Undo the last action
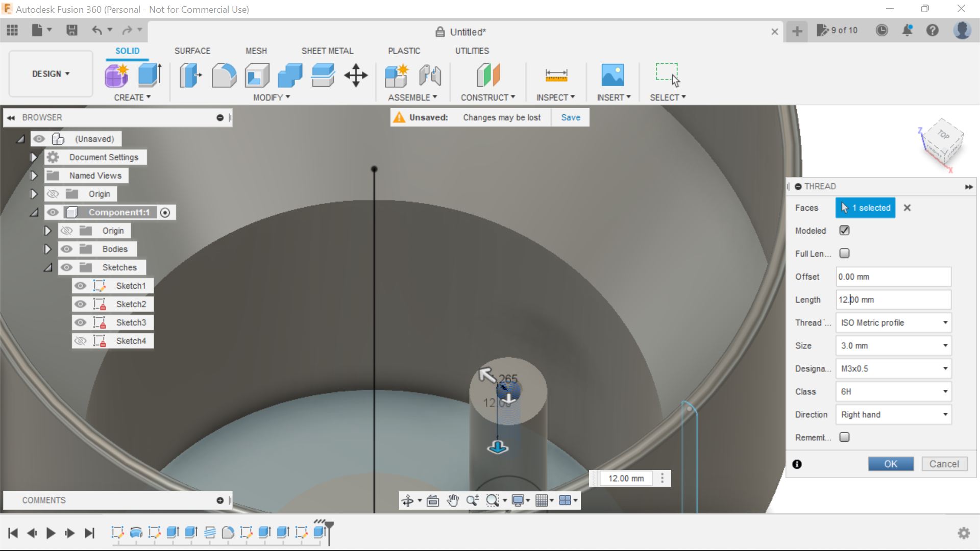 click(97, 30)
